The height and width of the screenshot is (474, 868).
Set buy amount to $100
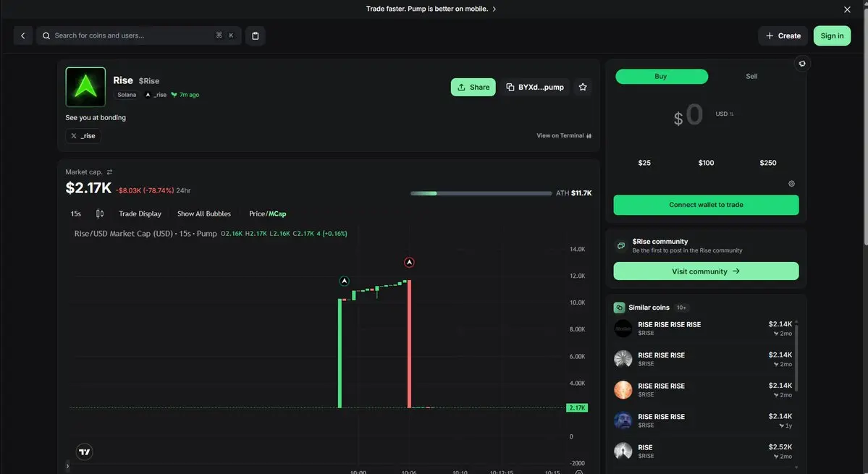pos(706,163)
